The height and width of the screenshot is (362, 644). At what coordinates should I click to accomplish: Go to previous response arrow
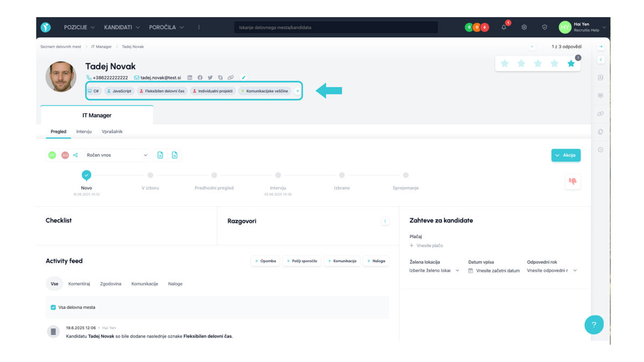[x=532, y=47]
